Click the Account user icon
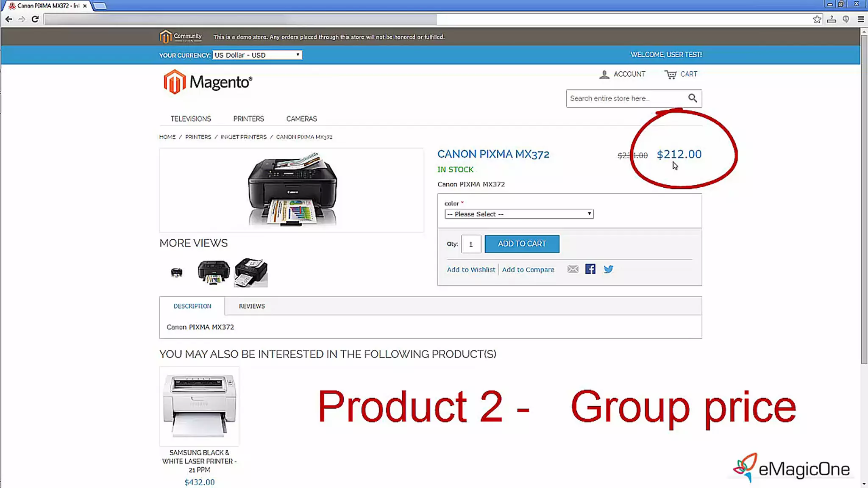This screenshot has height=488, width=868. [604, 75]
